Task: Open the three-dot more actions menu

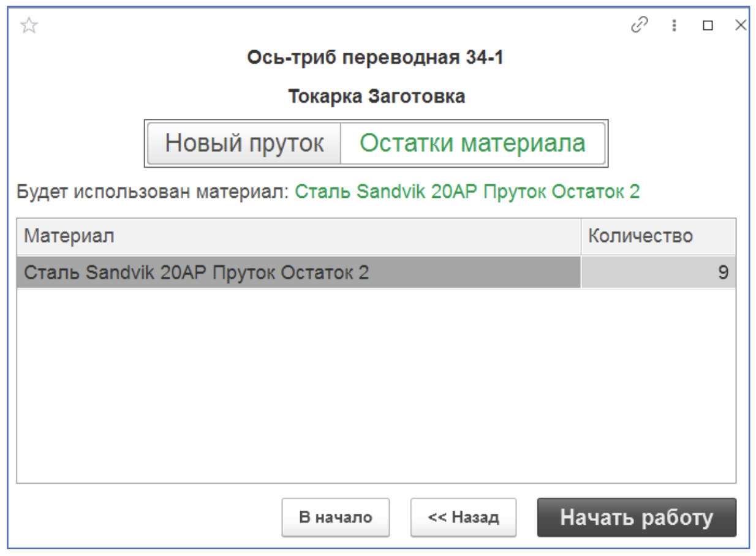Action: pos(675,25)
